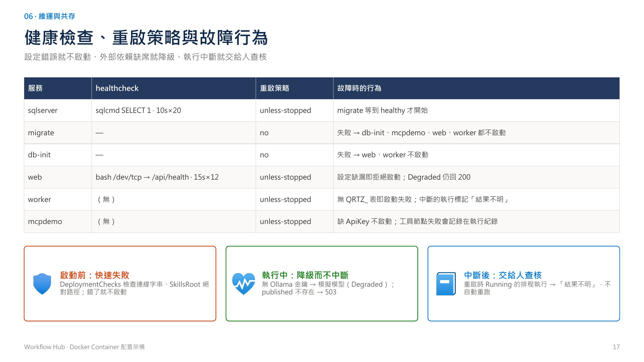
Task: Click the heartbeat heart icon
Action: 244,284
